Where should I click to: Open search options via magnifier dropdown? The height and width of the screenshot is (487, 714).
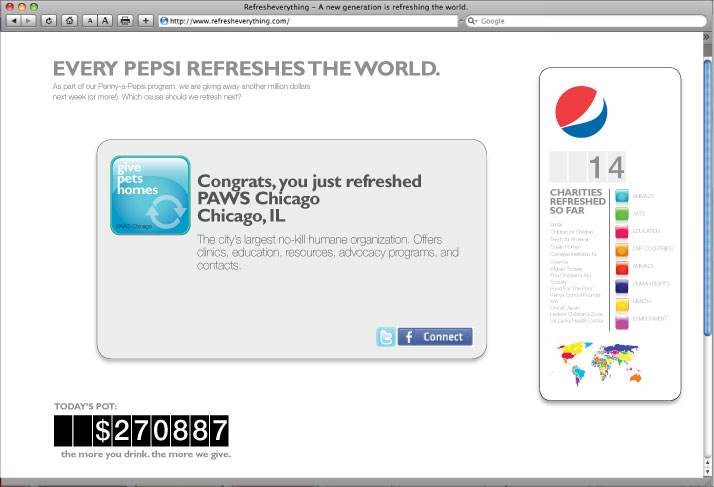pos(473,21)
